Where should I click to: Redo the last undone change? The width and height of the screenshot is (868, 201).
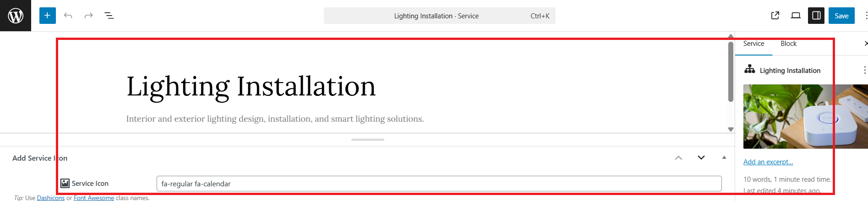(x=88, y=16)
